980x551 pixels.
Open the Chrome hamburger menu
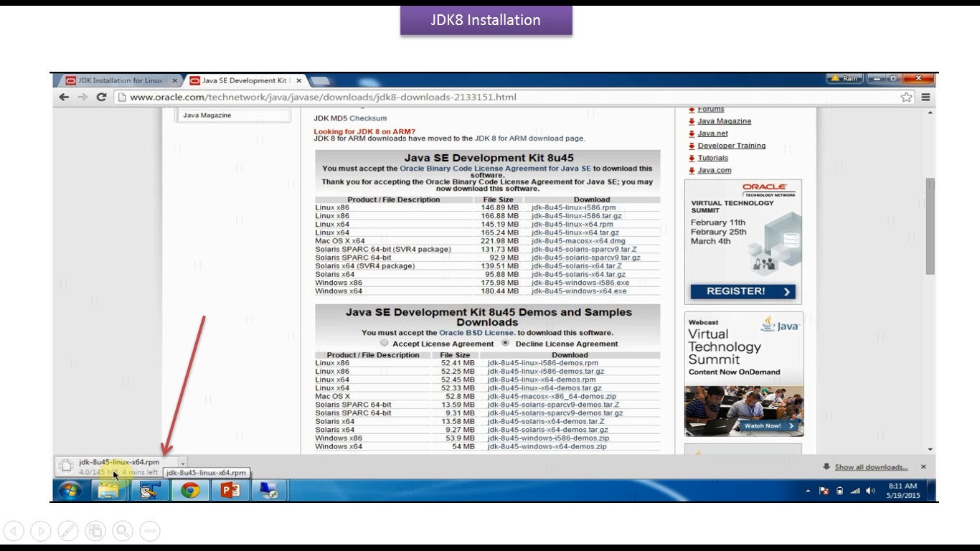point(925,97)
